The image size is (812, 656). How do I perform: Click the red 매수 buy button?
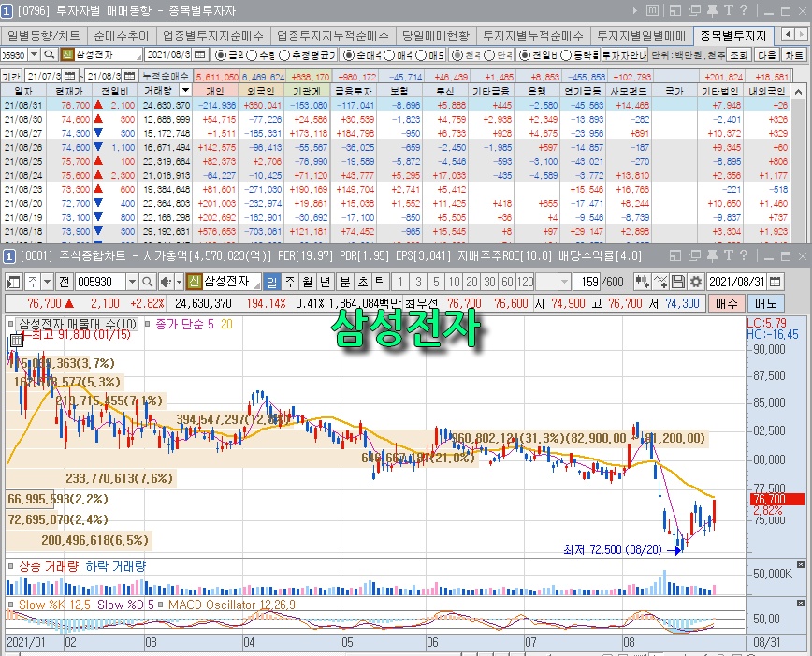coord(726,303)
